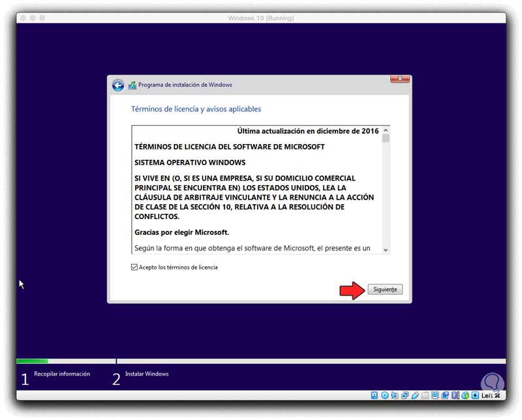Click the VirtualBox CPU virtualization indicator
This screenshot has height=420, width=522.
pyautogui.click(x=455, y=395)
